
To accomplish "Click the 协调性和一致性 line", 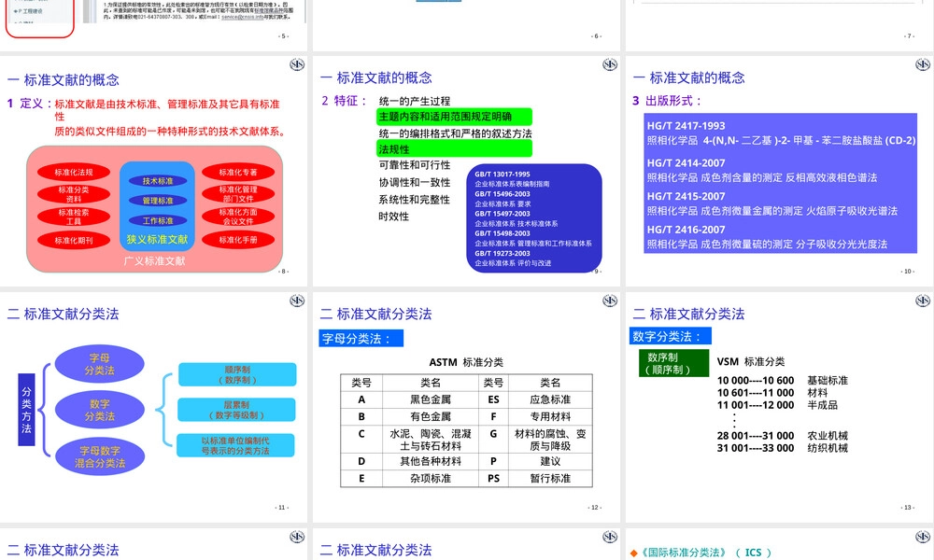I will 415,182.
